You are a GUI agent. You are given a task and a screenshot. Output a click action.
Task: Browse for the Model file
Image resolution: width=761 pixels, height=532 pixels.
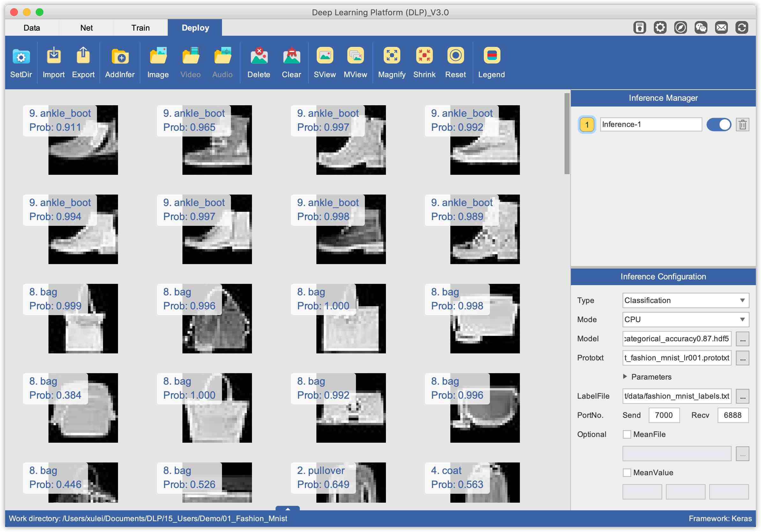pyautogui.click(x=743, y=339)
